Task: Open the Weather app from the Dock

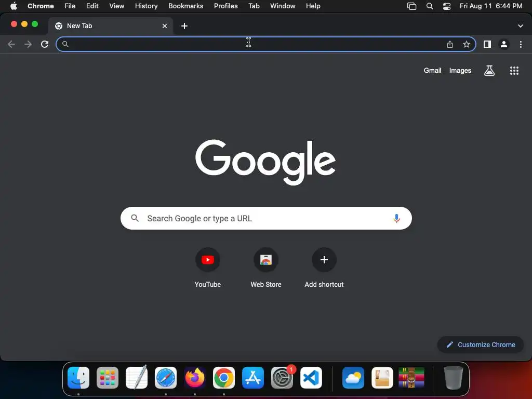Action: click(353, 378)
